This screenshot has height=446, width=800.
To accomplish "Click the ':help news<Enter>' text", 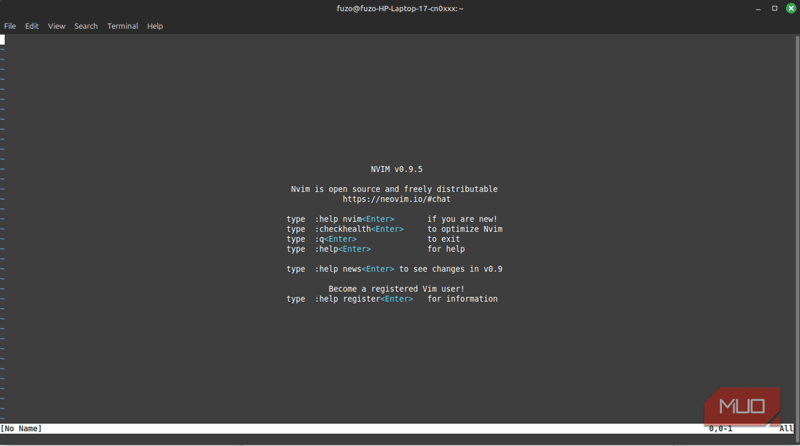I will pyautogui.click(x=355, y=269).
